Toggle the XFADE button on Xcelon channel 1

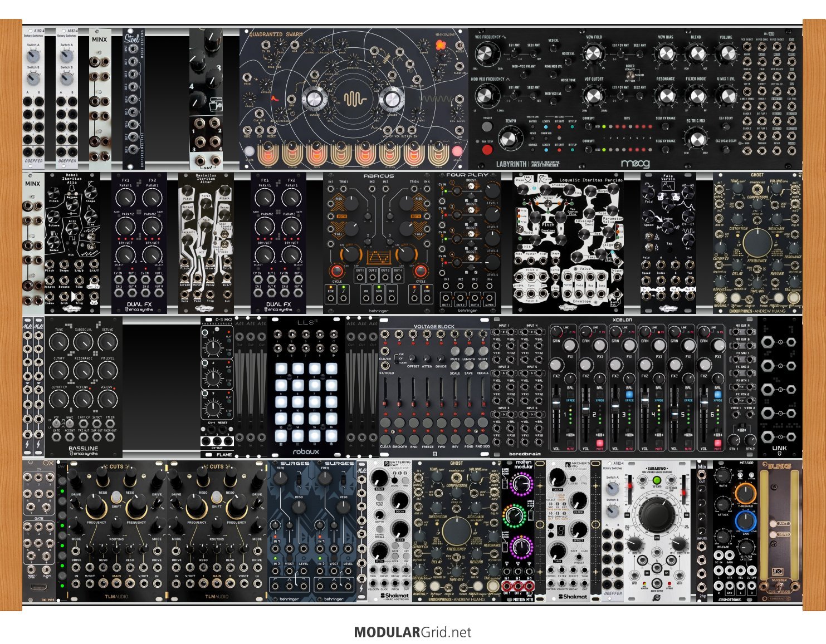570,395
